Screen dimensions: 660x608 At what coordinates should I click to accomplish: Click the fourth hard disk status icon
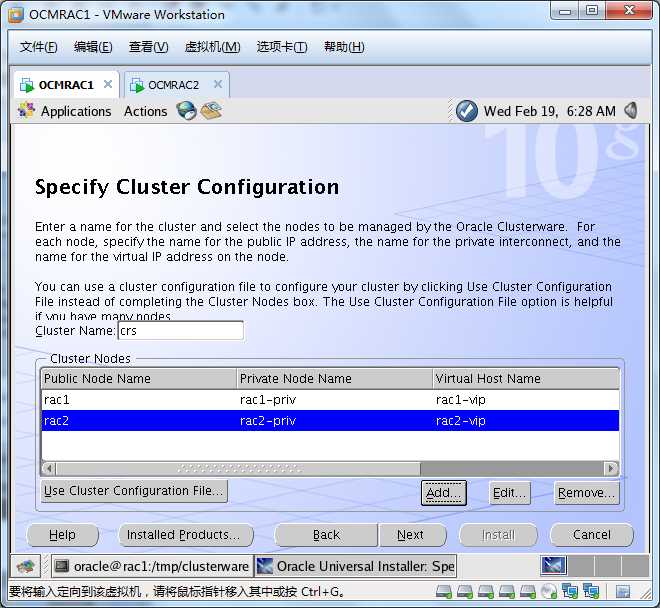pos(507,592)
